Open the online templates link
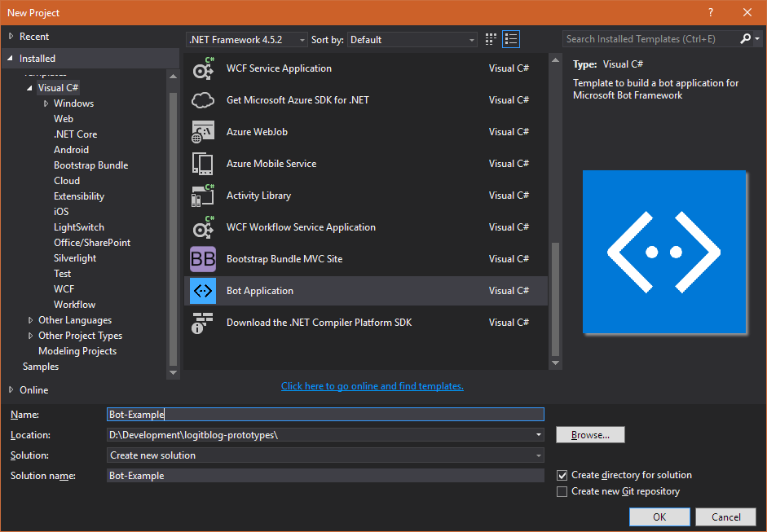 (x=372, y=386)
